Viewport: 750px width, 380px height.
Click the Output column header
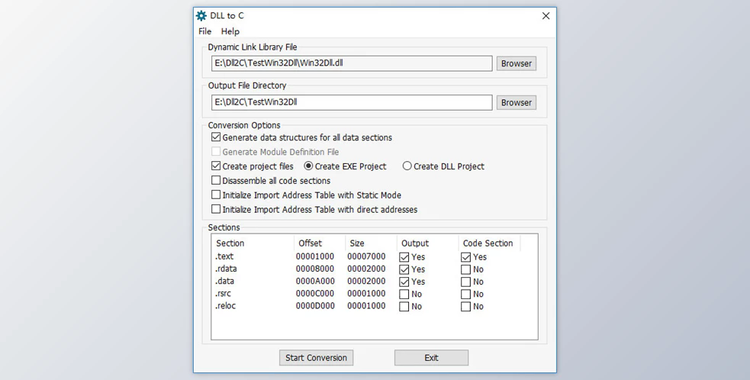(428, 243)
